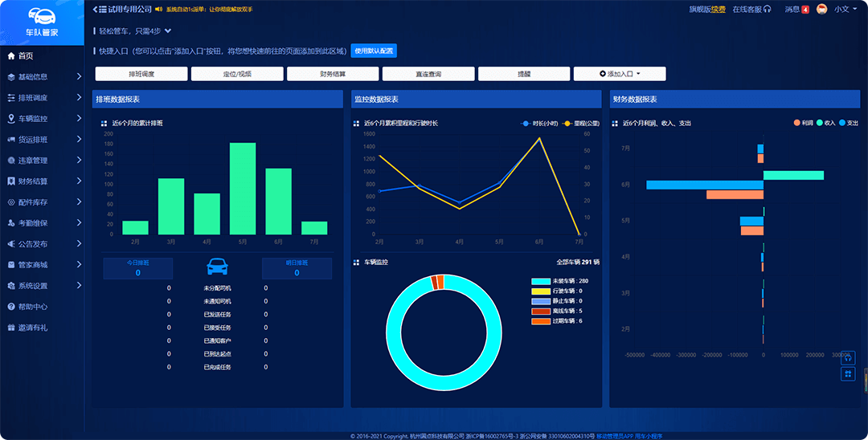
Task: Toggle the 利润 legend in finance chart
Action: (802, 124)
